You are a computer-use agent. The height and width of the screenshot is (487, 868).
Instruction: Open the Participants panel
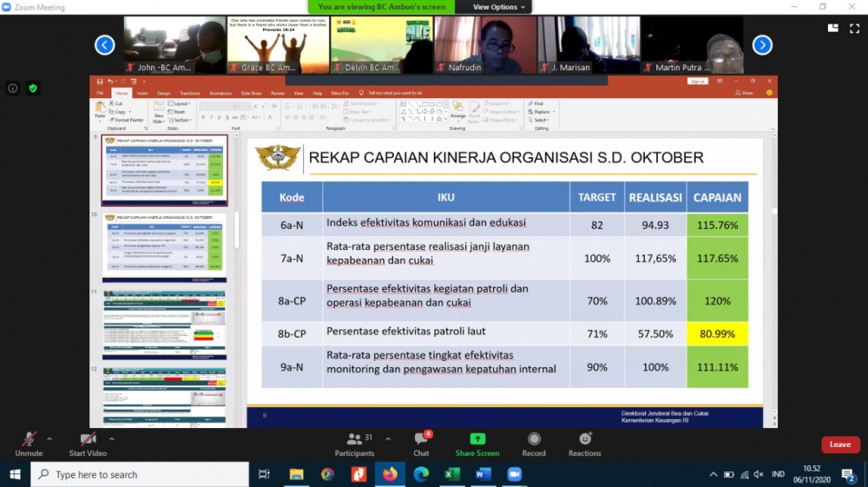point(354,443)
